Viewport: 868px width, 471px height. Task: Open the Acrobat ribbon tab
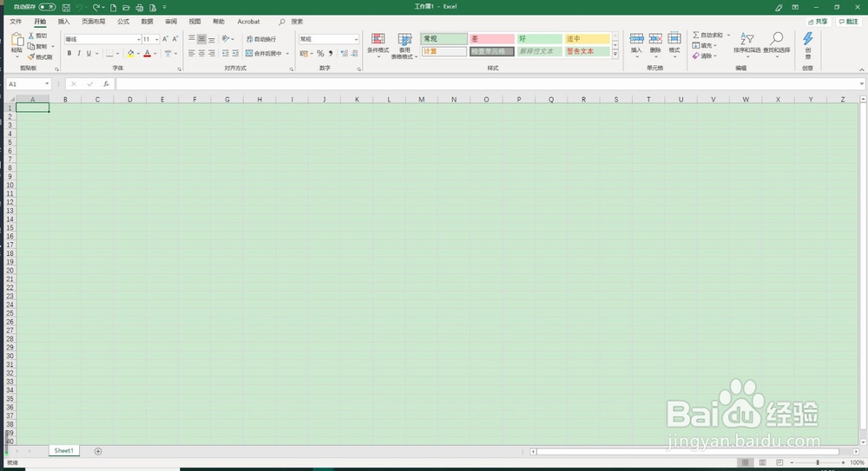[x=248, y=22]
